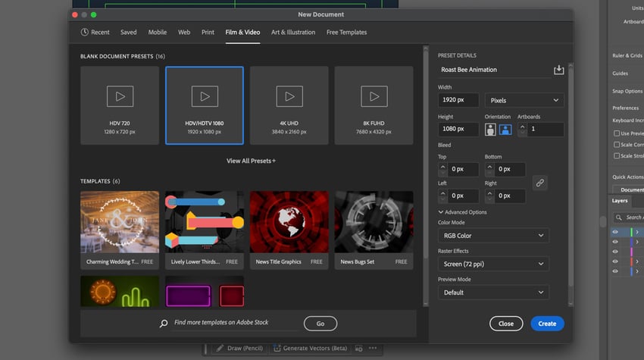644x360 pixels.
Task: Toggle visibility of the magenta layer
Action: (615, 252)
